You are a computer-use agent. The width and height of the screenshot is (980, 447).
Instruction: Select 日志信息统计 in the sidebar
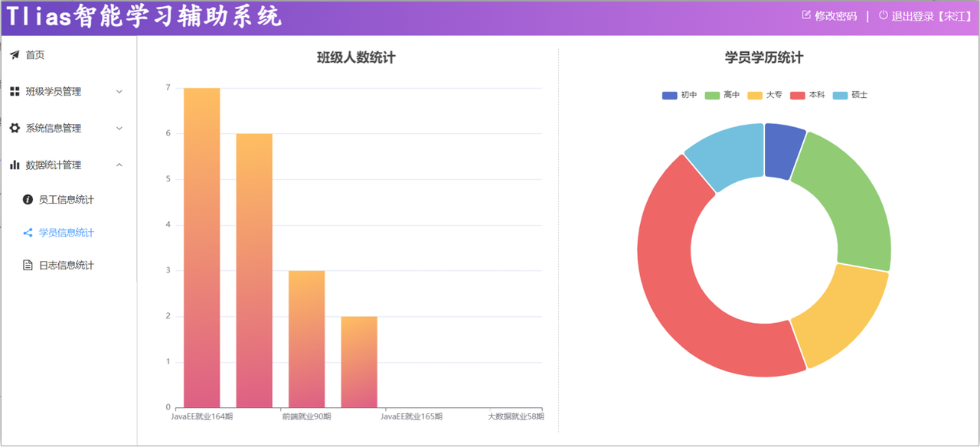[x=67, y=266]
